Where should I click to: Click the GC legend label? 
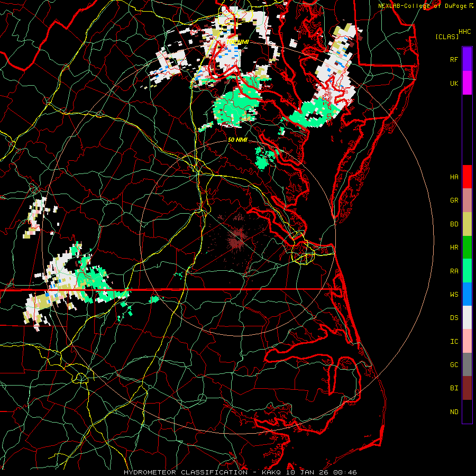(x=454, y=365)
